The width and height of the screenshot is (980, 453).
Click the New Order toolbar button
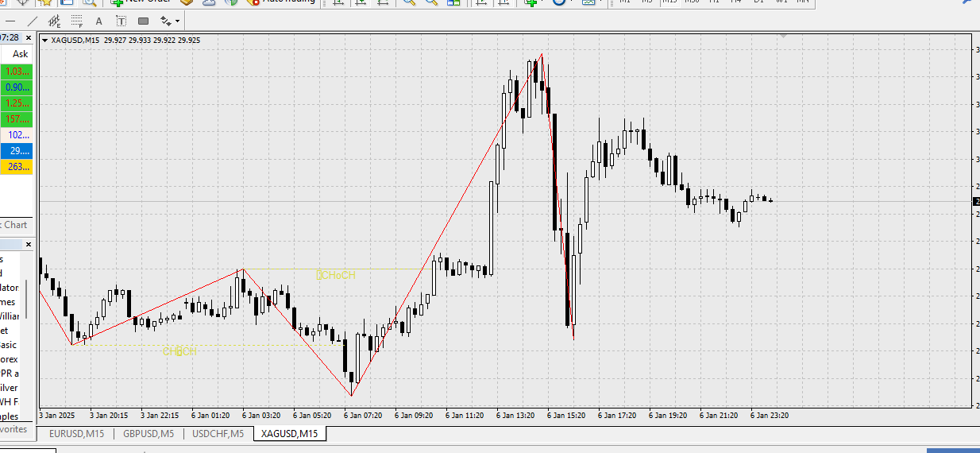(141, 2)
